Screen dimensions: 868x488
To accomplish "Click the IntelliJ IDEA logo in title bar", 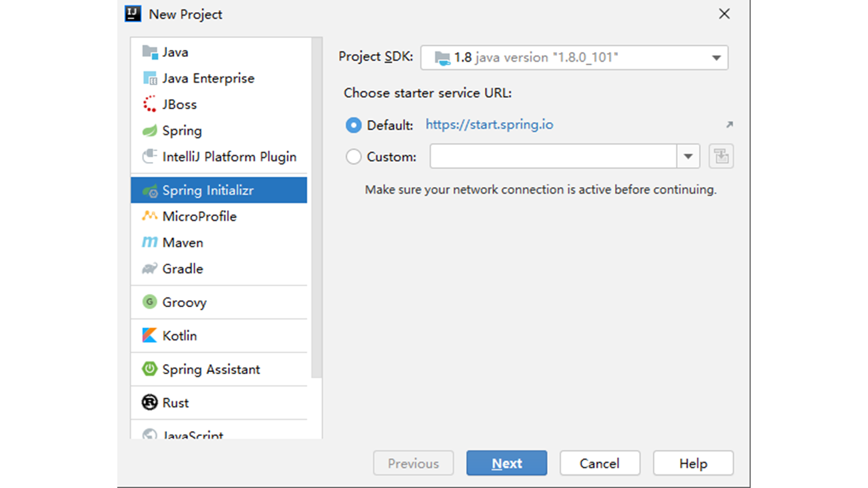I will tap(133, 14).
